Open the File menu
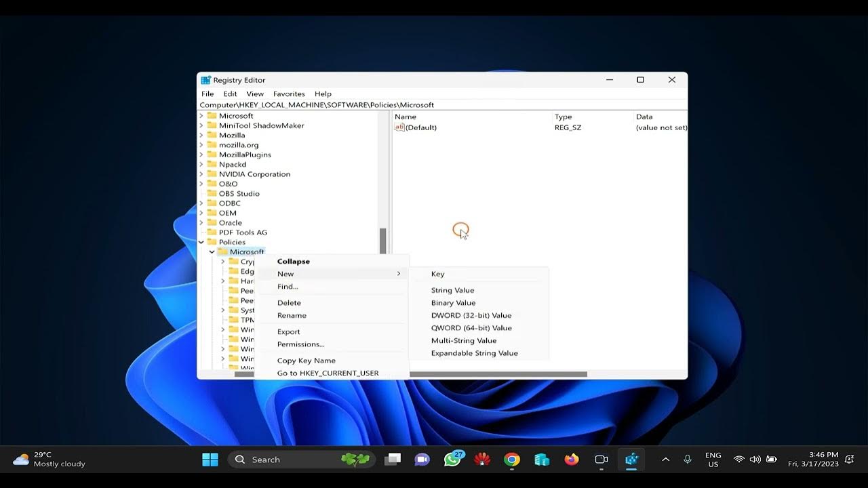Screen dimensions: 868x488 point(208,94)
